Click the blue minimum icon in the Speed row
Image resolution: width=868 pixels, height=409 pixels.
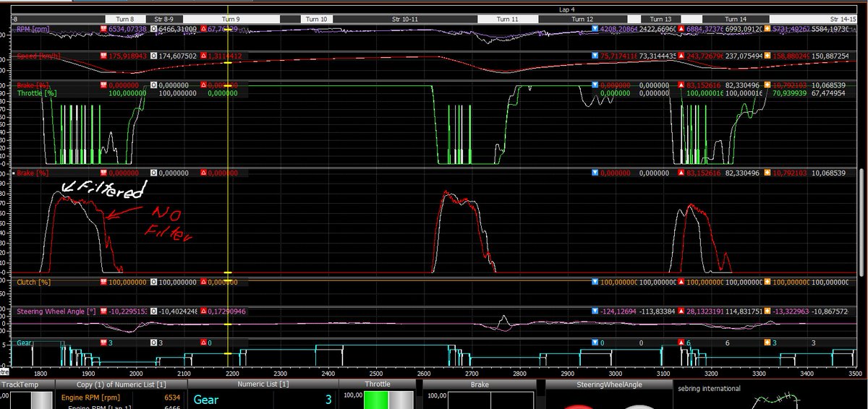tap(595, 56)
